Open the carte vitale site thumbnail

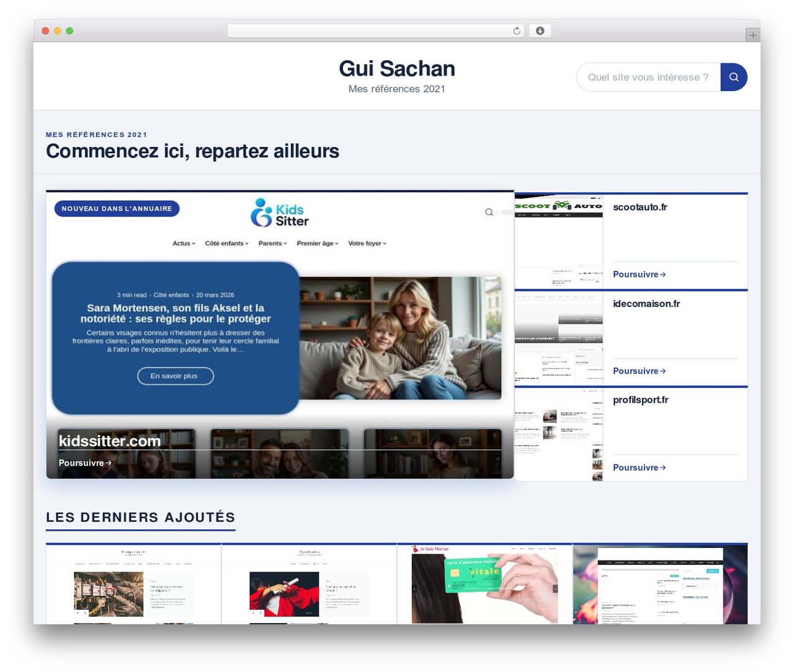click(484, 584)
